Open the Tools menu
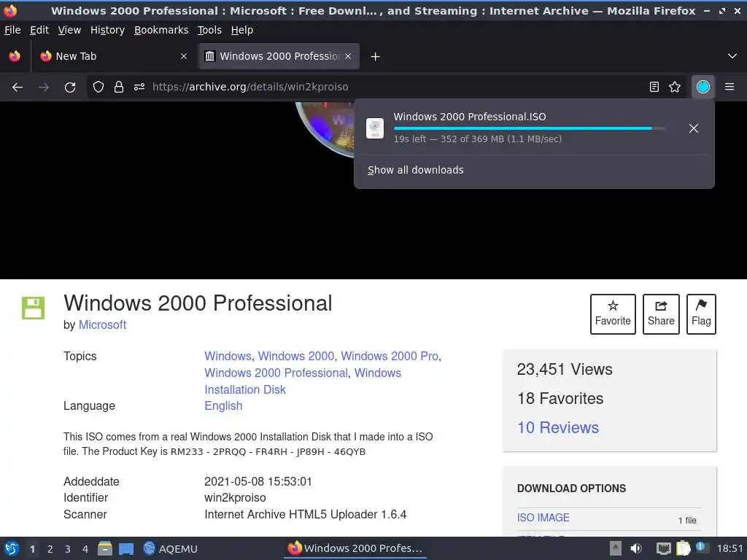 [x=209, y=30]
